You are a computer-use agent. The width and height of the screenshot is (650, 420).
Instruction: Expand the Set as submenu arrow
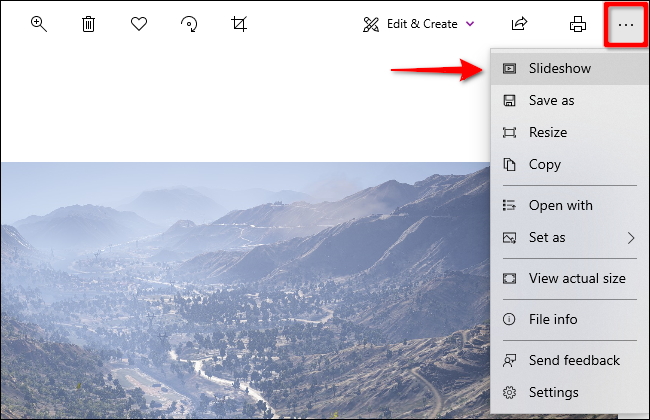coord(631,238)
